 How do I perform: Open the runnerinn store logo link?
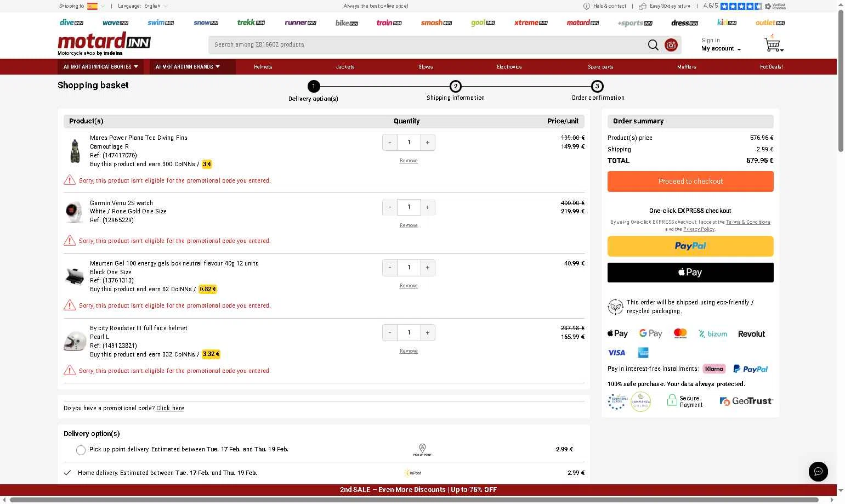tap(300, 22)
